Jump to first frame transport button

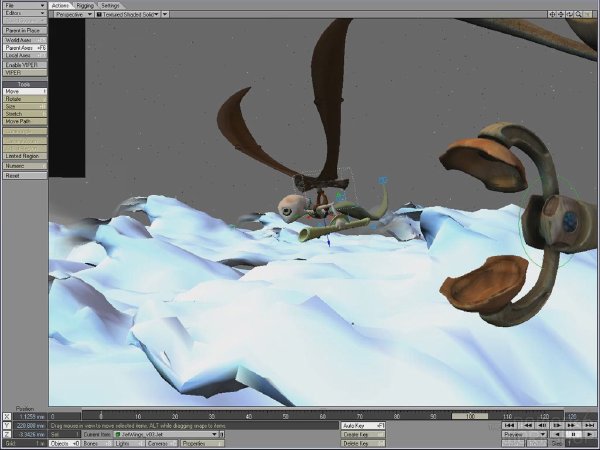509,425
